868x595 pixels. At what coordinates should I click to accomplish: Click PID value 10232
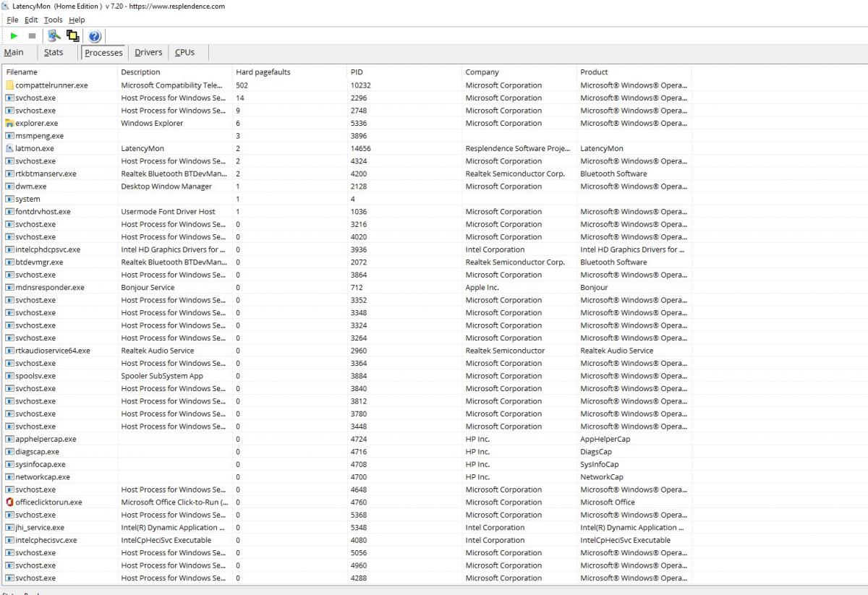[361, 85]
